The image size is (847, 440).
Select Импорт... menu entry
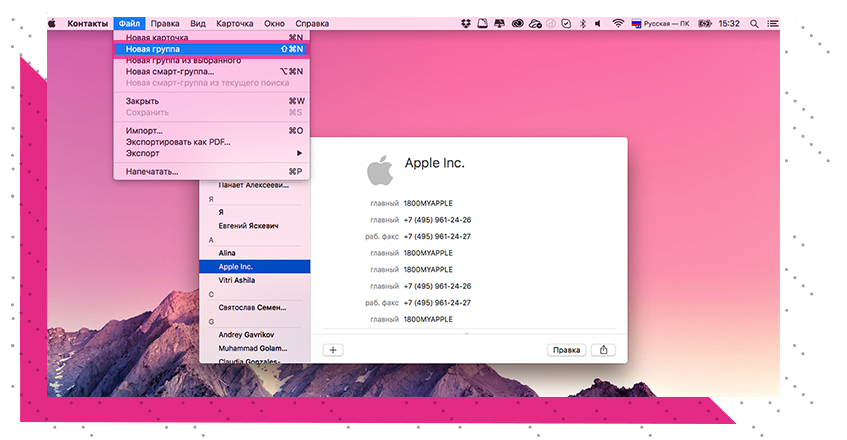pyautogui.click(x=212, y=131)
